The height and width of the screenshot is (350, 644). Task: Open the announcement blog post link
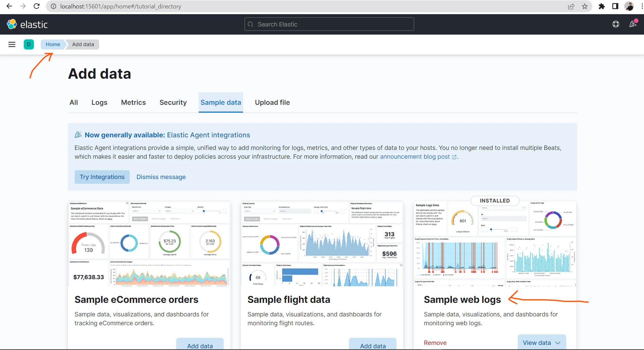point(418,157)
